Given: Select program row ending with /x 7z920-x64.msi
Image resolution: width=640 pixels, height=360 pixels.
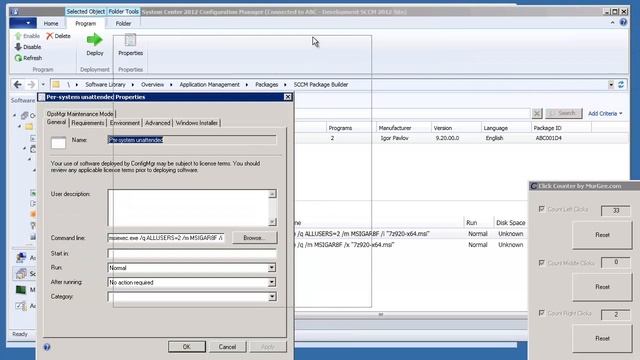Looking at the screenshot, I should click(x=410, y=245).
